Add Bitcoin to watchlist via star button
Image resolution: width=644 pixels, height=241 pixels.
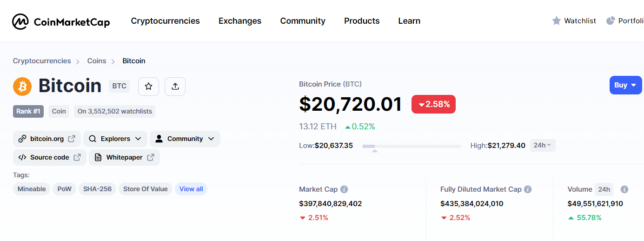pos(148,87)
